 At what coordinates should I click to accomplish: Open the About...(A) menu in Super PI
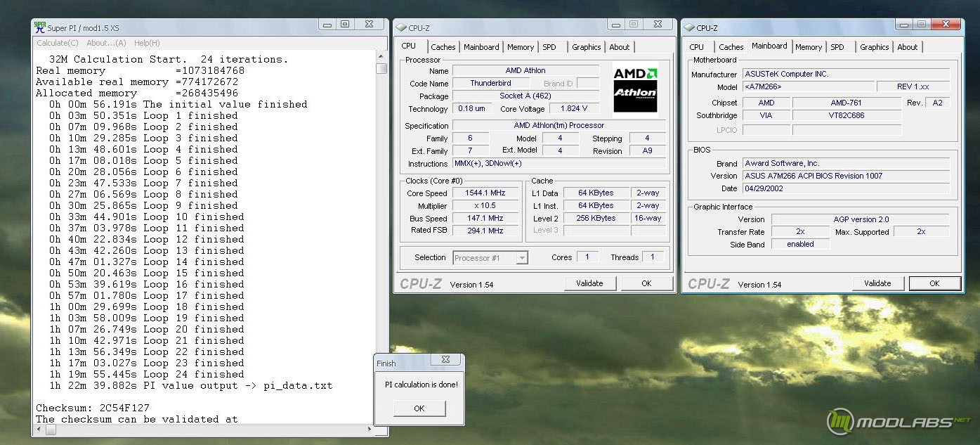point(106,43)
